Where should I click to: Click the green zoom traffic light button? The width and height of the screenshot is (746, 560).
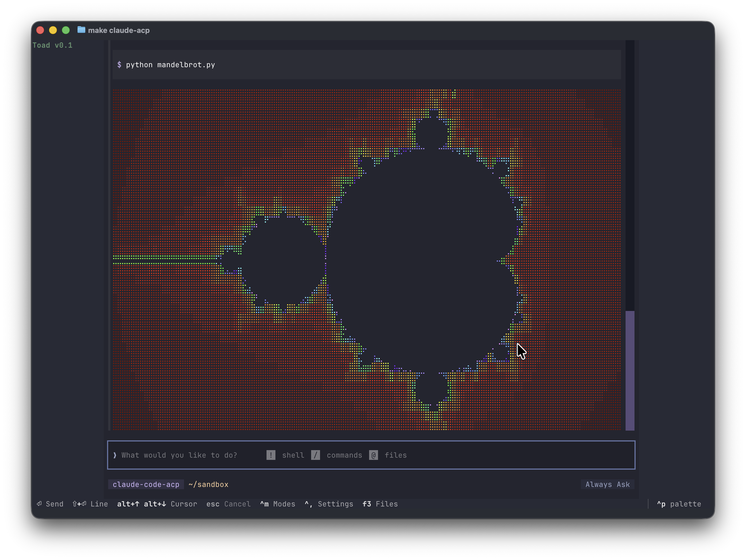pos(66,30)
